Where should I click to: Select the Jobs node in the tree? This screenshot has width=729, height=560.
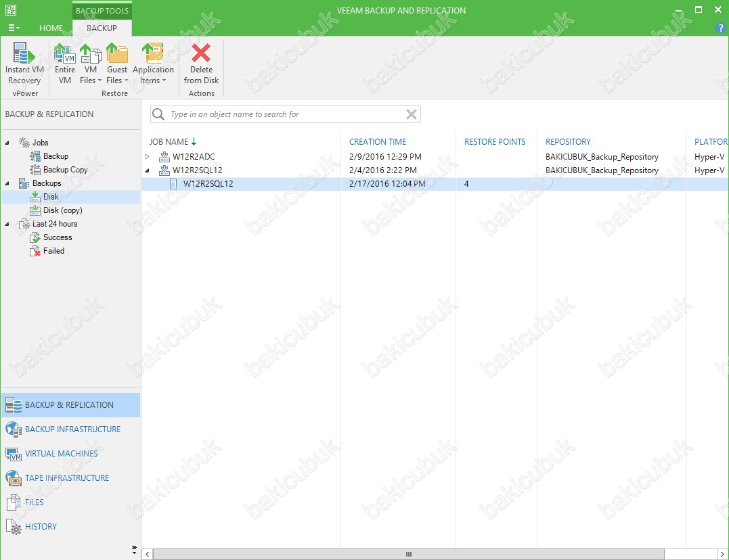[x=41, y=143]
